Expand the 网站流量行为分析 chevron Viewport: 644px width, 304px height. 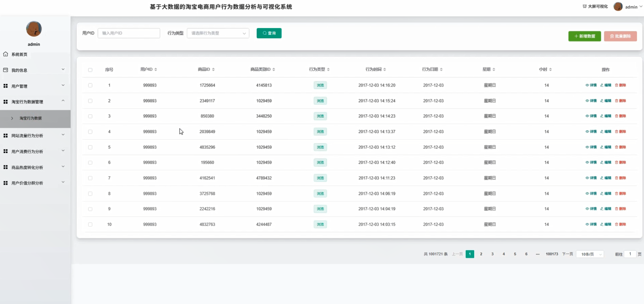[63, 135]
